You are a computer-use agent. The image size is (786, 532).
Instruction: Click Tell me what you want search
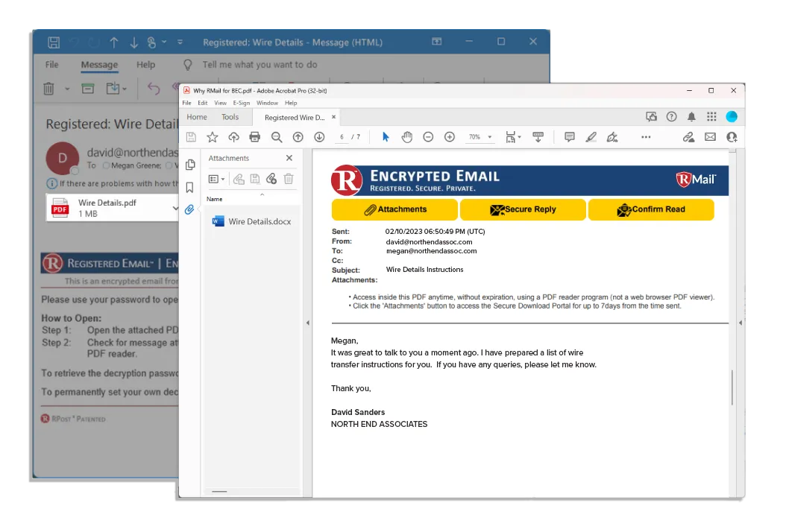click(x=260, y=65)
